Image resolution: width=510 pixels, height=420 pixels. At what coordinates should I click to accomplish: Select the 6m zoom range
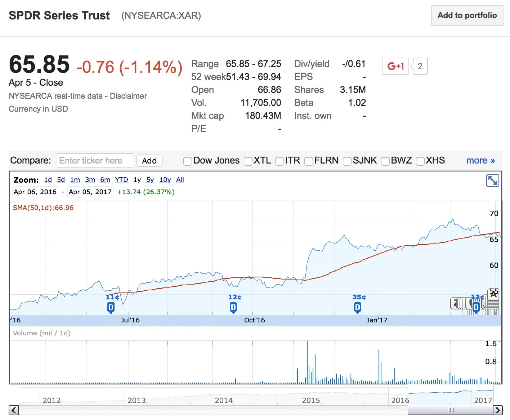point(105,180)
